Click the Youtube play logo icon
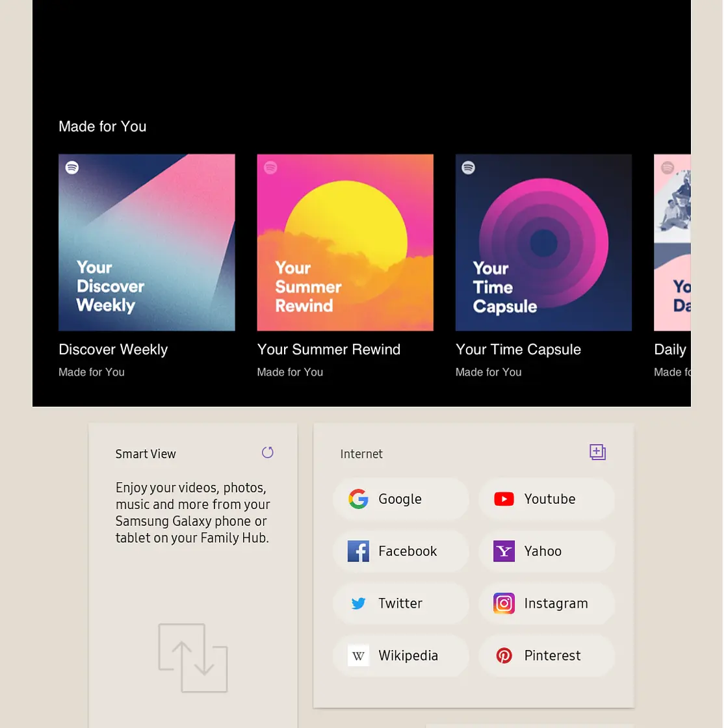 click(504, 499)
